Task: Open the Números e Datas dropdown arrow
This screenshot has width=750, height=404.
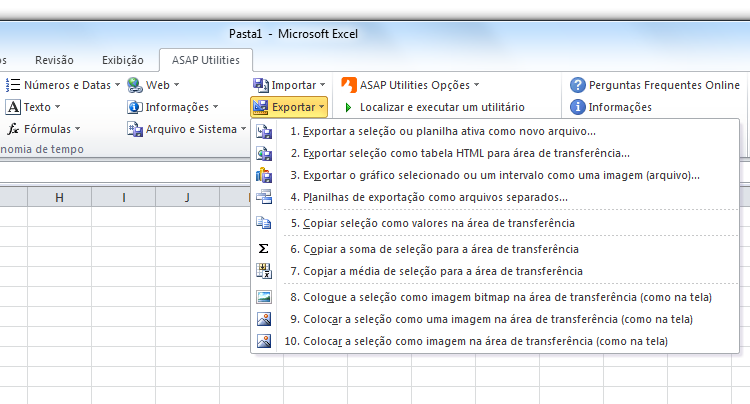Action: [117, 85]
